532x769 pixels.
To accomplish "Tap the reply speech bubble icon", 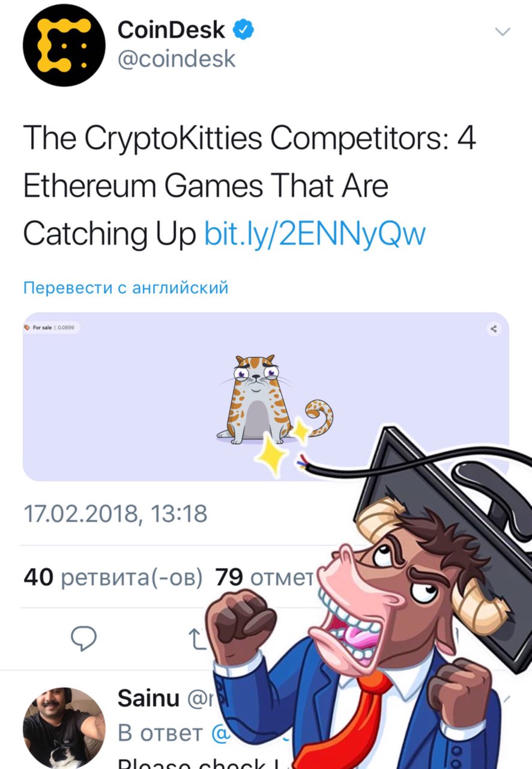I will [84, 638].
